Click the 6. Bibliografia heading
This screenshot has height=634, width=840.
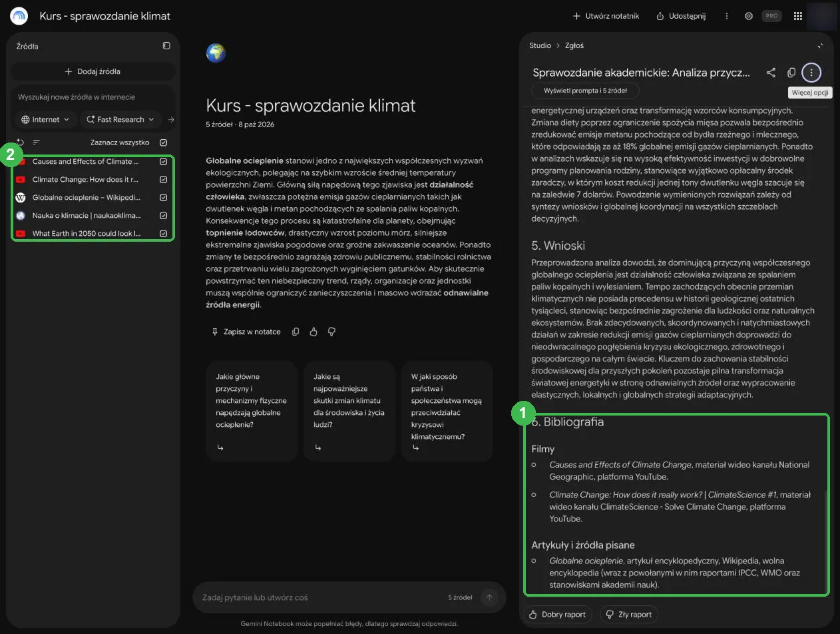point(568,422)
